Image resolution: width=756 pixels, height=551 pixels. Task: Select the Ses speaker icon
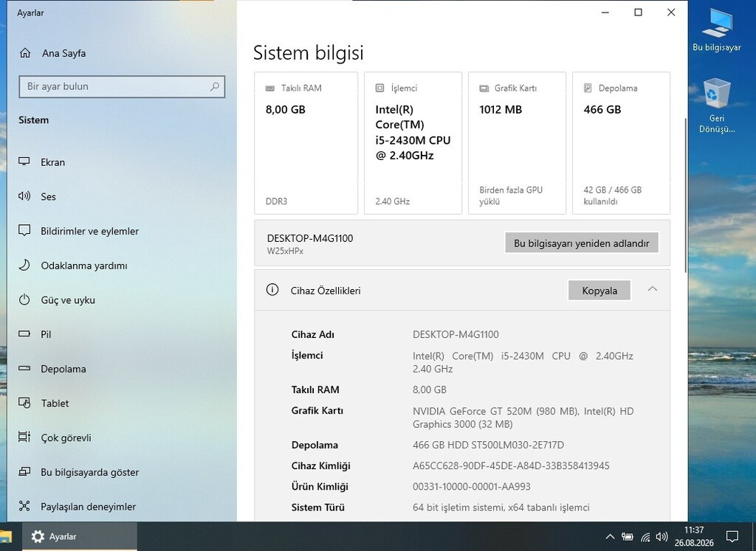[x=24, y=196]
